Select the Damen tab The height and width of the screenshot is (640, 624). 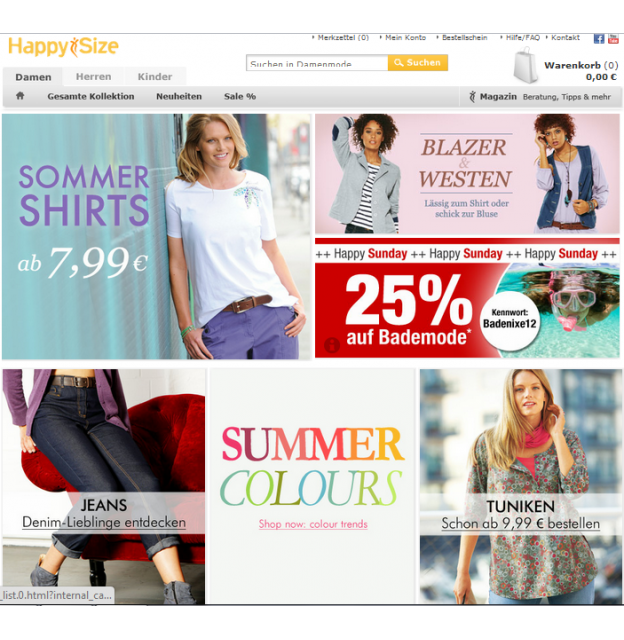(33, 77)
